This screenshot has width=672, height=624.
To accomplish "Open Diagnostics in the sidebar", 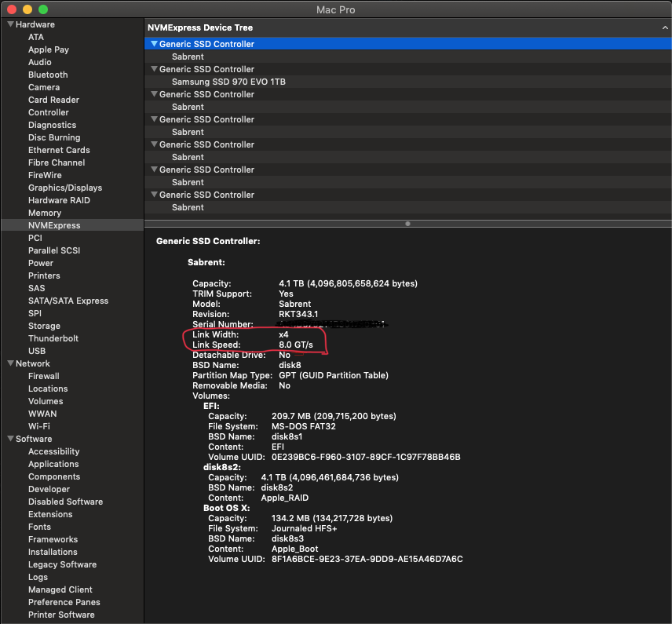I will click(x=53, y=125).
